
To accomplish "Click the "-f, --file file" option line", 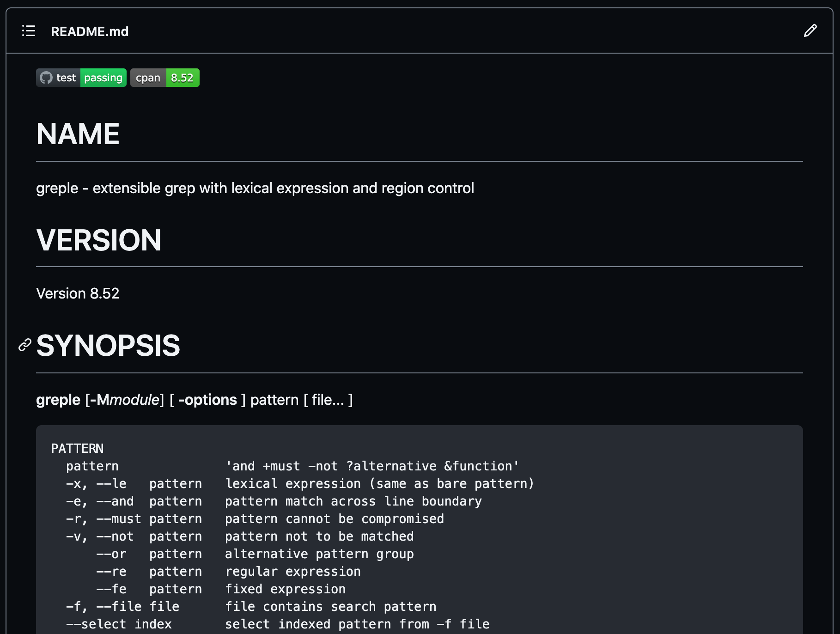I will (122, 607).
